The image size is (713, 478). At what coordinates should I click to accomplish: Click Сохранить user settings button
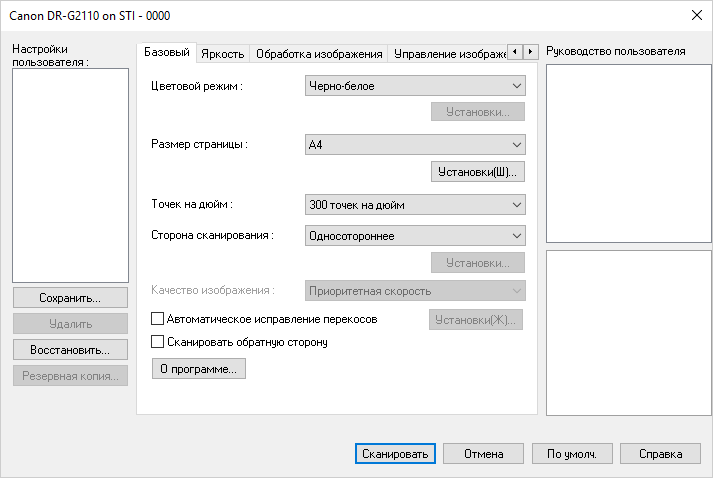click(70, 298)
